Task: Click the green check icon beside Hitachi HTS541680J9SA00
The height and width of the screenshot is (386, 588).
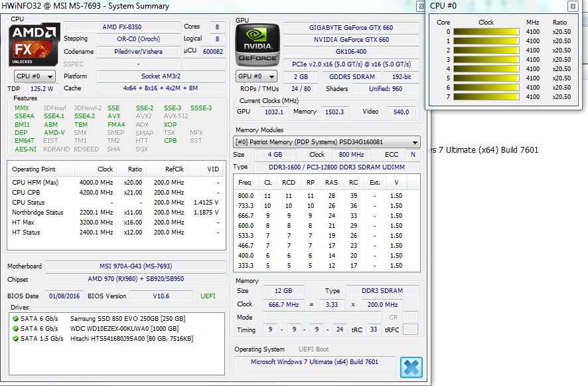Action: (x=15, y=339)
